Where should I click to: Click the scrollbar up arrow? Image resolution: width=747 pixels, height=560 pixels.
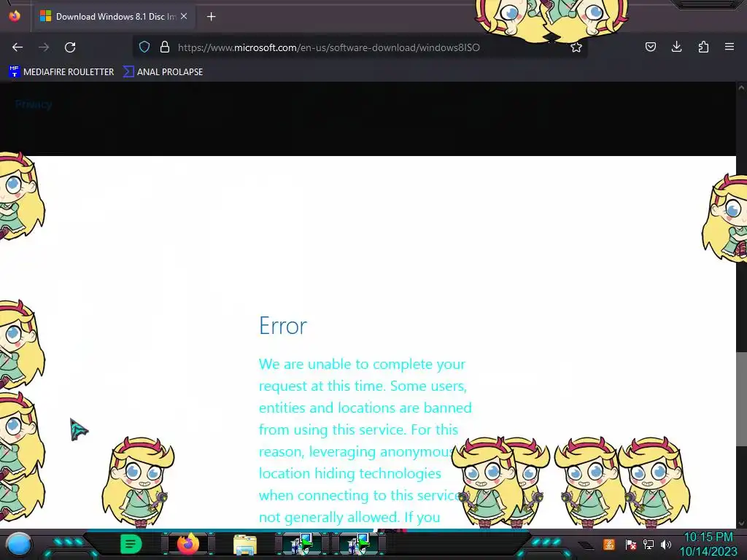click(741, 87)
